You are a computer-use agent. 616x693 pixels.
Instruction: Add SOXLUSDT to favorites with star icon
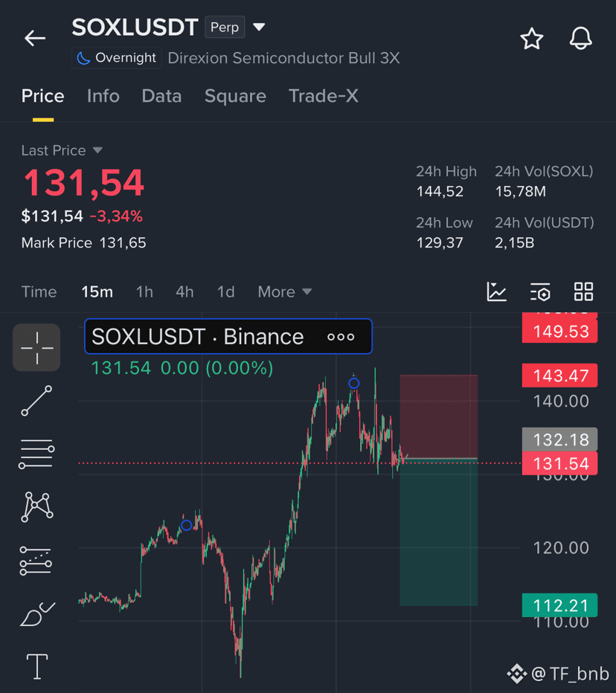(531, 39)
